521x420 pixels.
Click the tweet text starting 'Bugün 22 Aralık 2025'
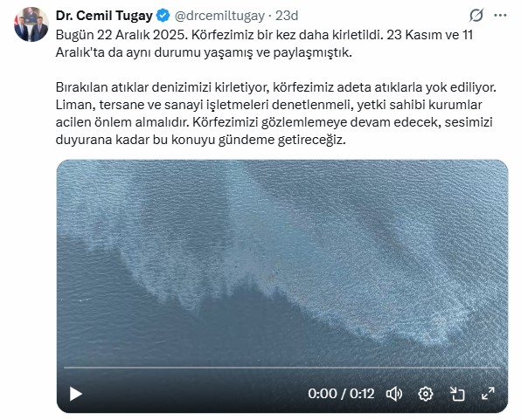[264, 44]
